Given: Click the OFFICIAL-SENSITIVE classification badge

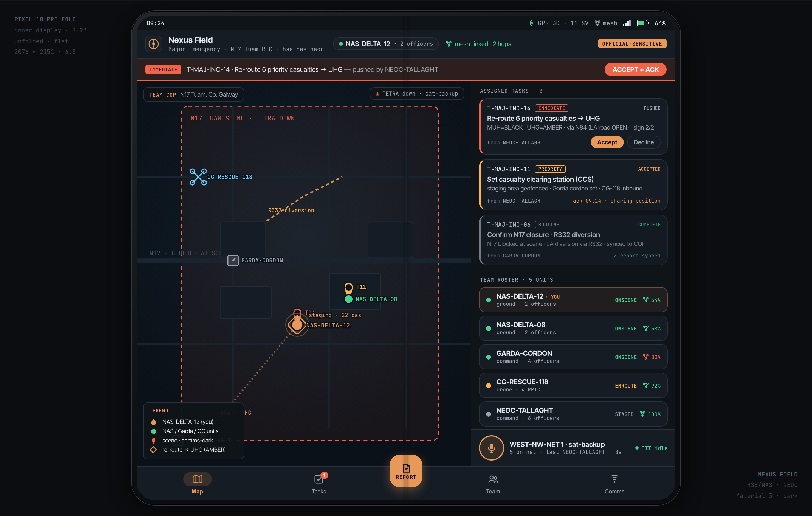Looking at the screenshot, I should pos(632,44).
